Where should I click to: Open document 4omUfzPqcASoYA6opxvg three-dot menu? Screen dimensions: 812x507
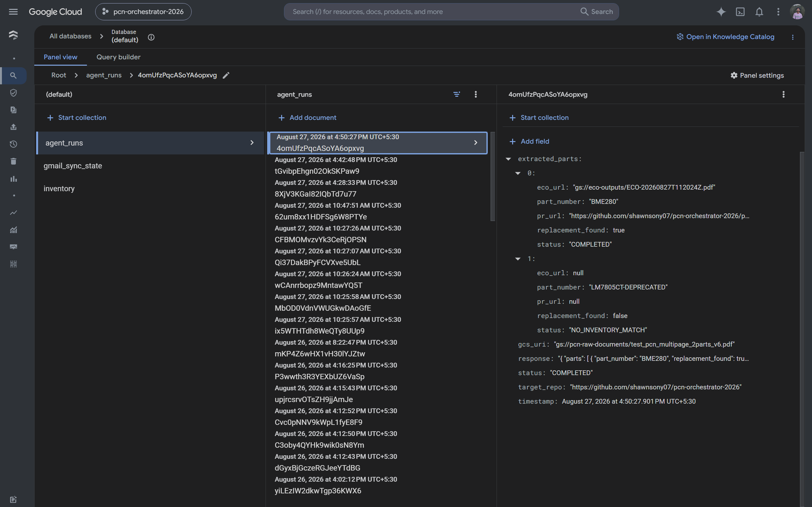click(x=783, y=94)
